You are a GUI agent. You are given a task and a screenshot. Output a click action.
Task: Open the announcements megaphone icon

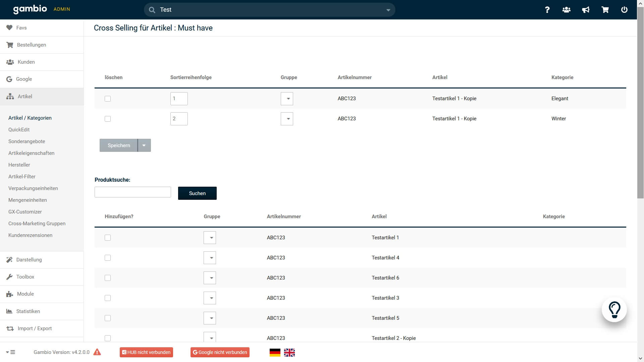click(x=586, y=10)
